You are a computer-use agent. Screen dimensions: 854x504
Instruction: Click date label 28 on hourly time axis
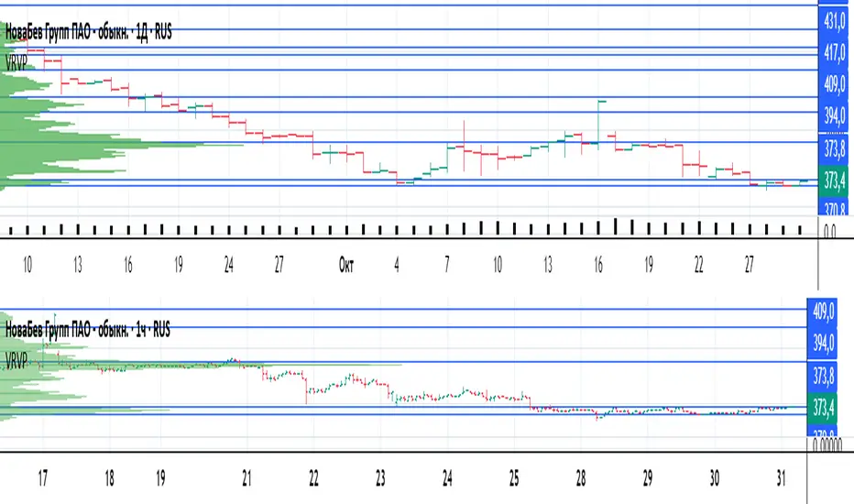click(581, 478)
